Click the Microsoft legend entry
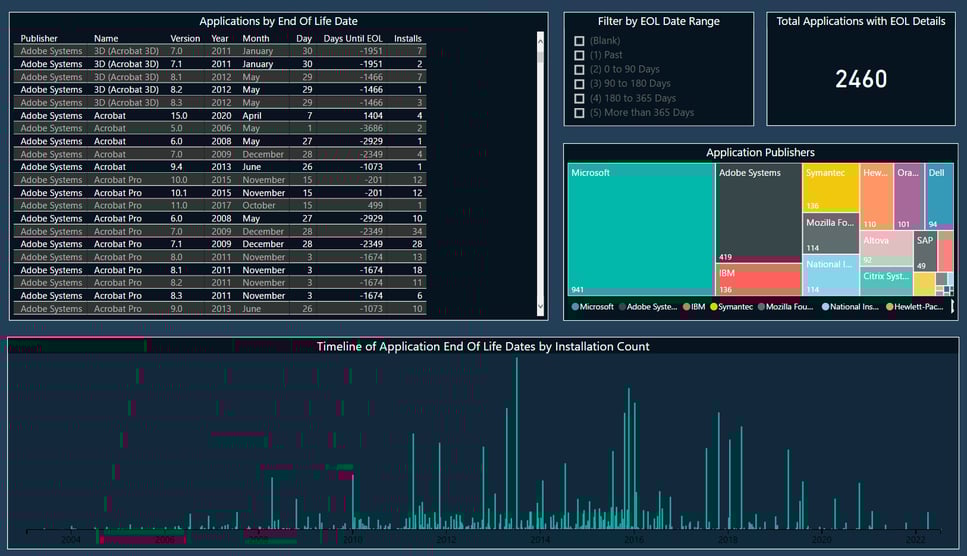Screen dimensions: 967x556 pos(592,306)
